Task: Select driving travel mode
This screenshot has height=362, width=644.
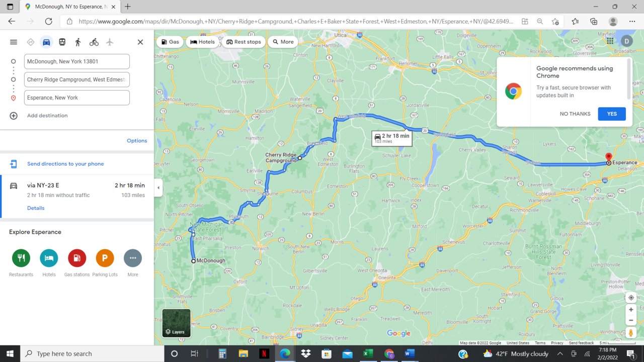Action: 46,42
